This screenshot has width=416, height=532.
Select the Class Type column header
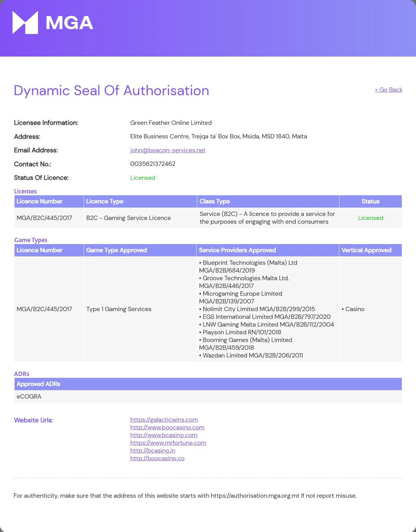coord(214,201)
